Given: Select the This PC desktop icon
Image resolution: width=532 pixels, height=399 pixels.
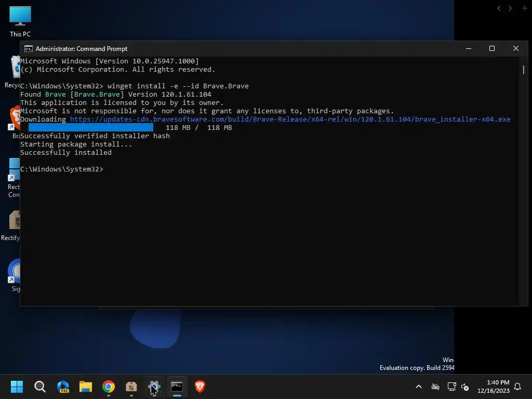Looking at the screenshot, I should pyautogui.click(x=20, y=21).
